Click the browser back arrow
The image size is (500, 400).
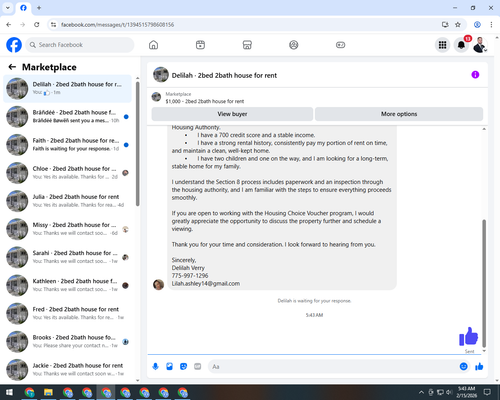[x=9, y=25]
